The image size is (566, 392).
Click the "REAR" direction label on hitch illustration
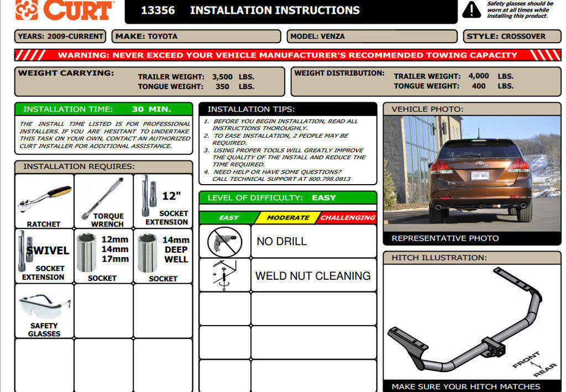click(545, 370)
